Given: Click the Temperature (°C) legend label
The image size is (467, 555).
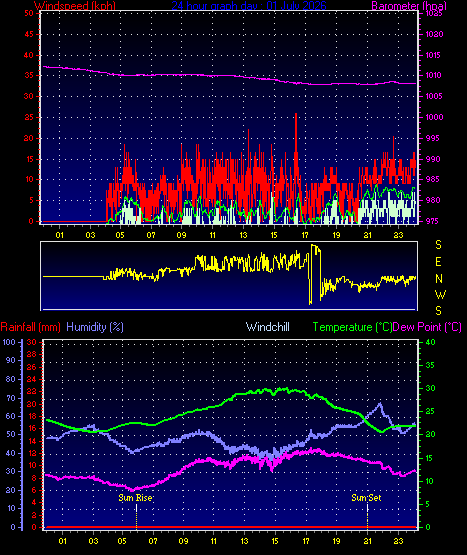Looking at the screenshot, I should click(x=352, y=327).
